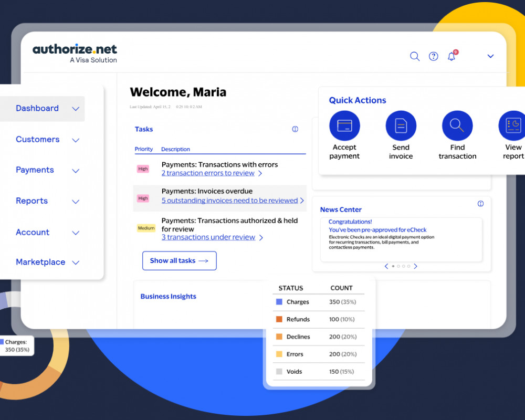Click the Voids row count 150 (15%)
The image size is (525, 420).
tap(342, 371)
